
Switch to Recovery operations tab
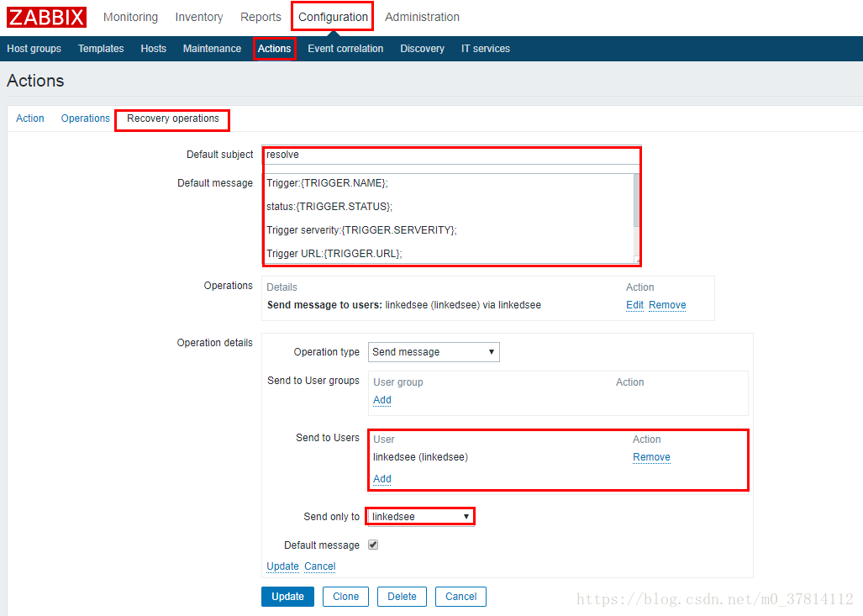(173, 118)
